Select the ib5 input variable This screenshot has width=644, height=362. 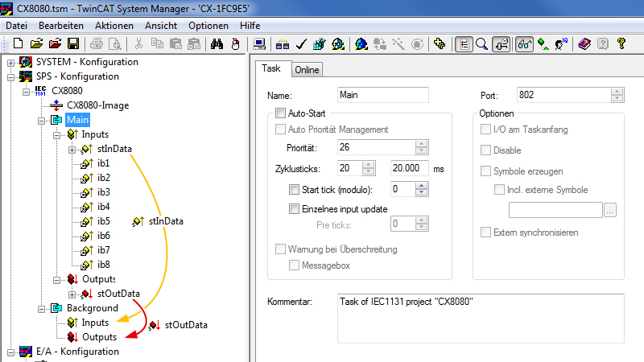click(104, 221)
